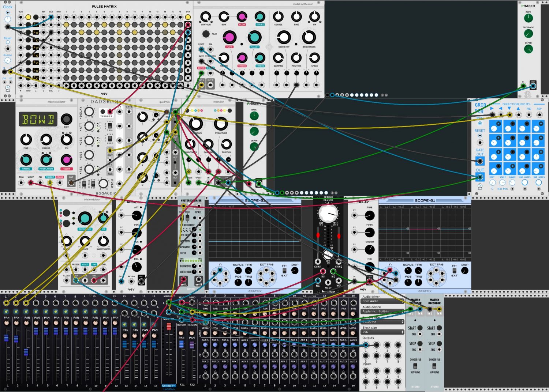Click the pink BLOW knob on the modal synthesizer
This screenshot has height=392, width=549.
click(x=242, y=16)
